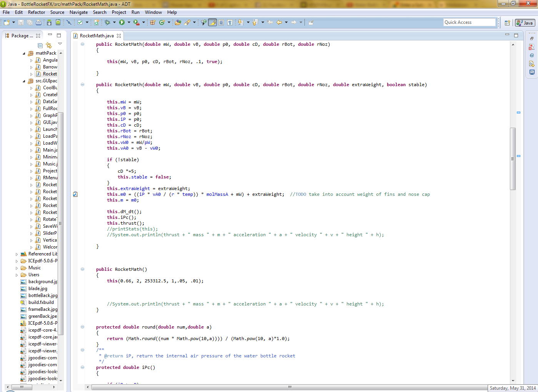Click the TODO task marker in editor gutter
Image resolution: width=538 pixels, height=392 pixels.
point(75,194)
